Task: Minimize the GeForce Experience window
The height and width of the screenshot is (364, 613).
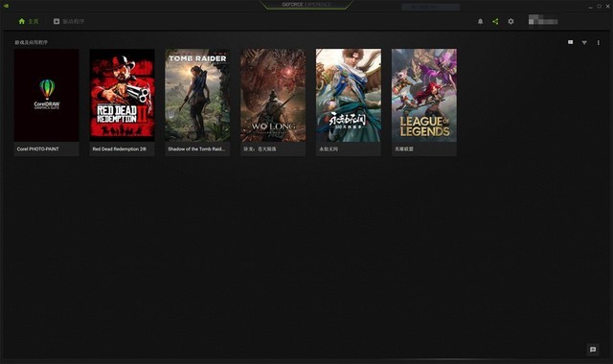Action: coord(590,7)
